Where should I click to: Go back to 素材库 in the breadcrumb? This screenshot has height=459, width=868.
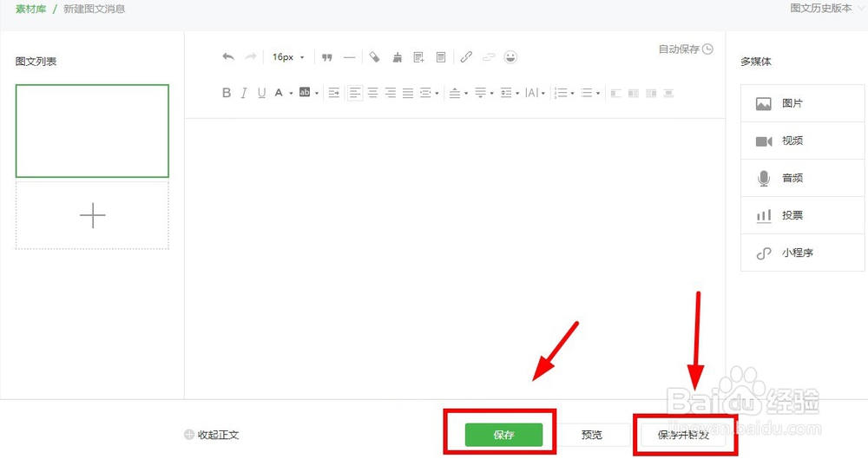30,9
